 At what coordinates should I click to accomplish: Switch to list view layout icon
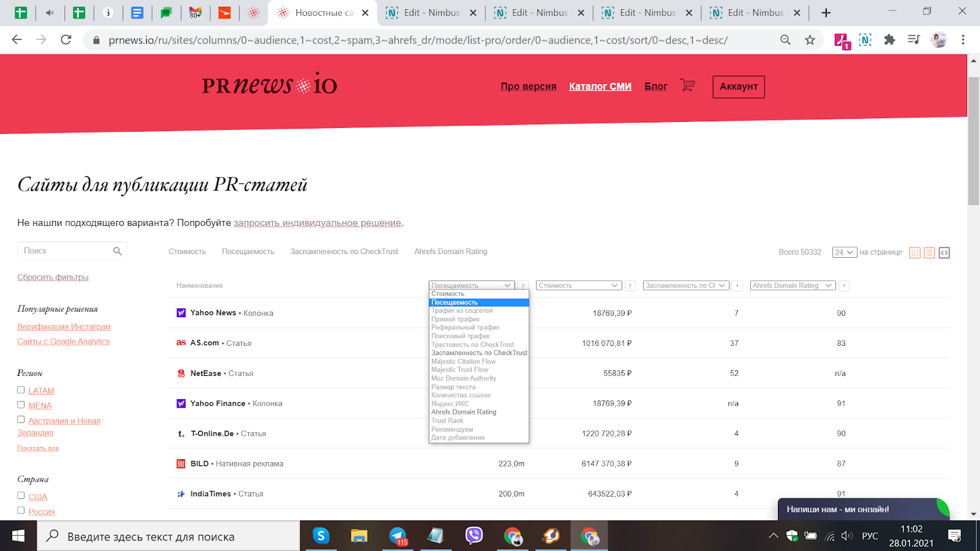pos(929,253)
